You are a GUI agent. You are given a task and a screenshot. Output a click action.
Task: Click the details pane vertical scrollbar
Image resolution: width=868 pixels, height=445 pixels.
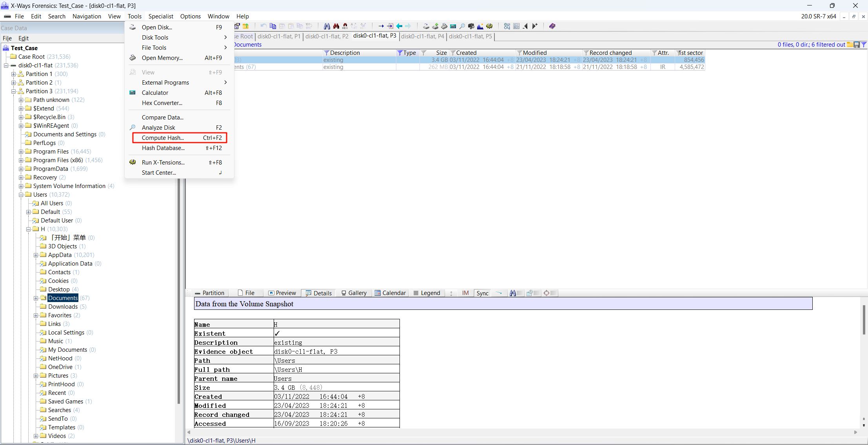864,320
